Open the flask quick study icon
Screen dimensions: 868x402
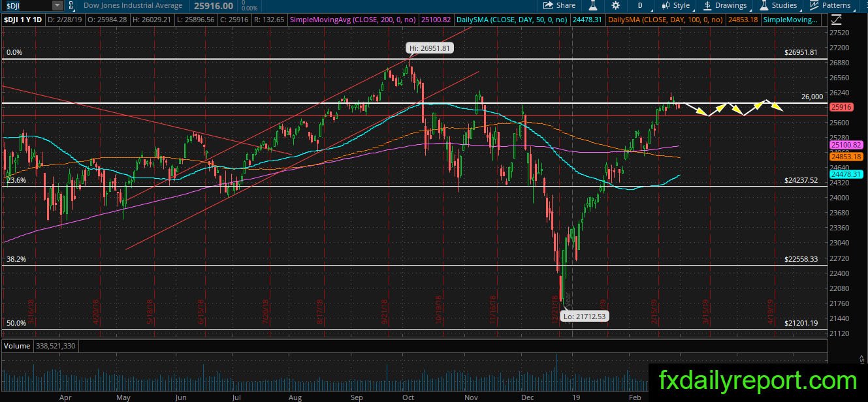593,5
